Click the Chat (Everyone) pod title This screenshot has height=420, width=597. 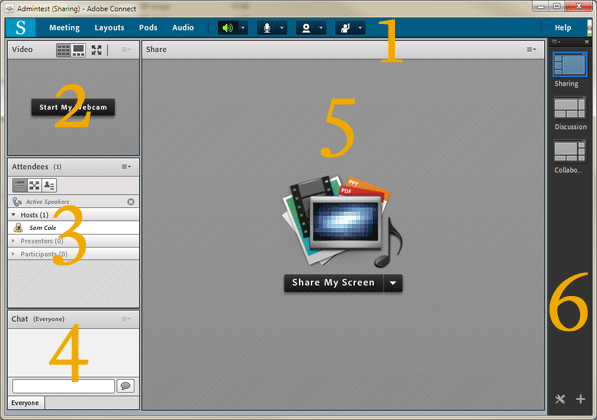(38, 319)
